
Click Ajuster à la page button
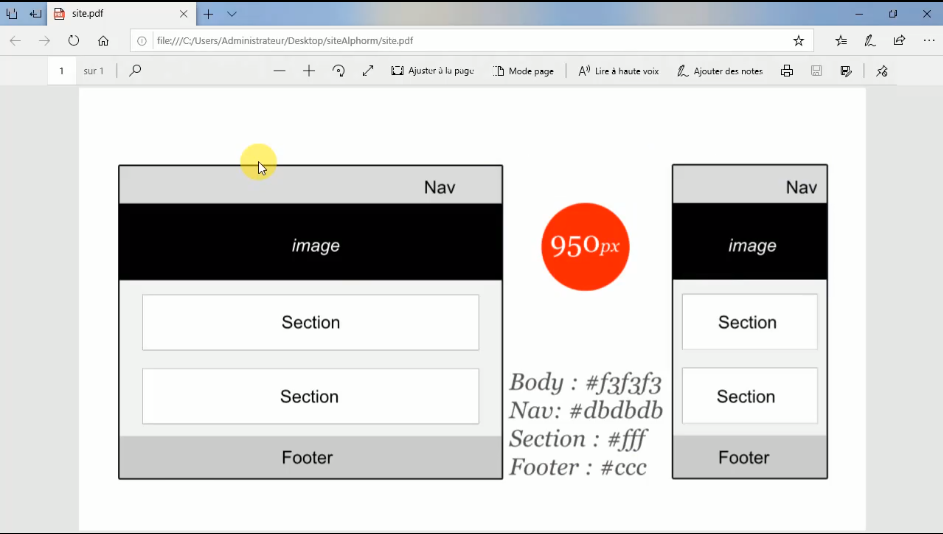[x=432, y=71]
